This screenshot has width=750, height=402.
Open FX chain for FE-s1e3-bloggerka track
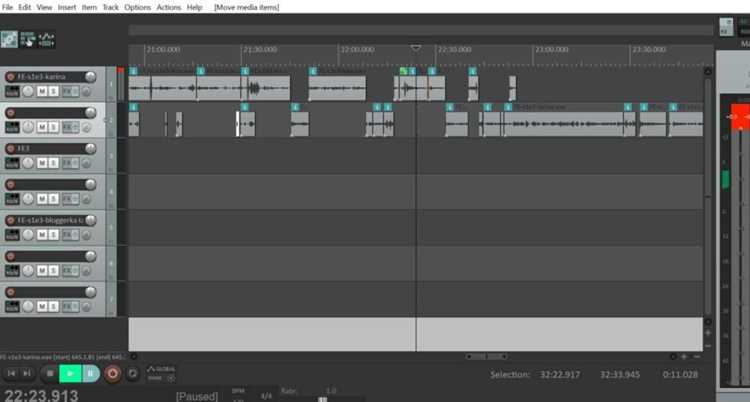coord(68,234)
